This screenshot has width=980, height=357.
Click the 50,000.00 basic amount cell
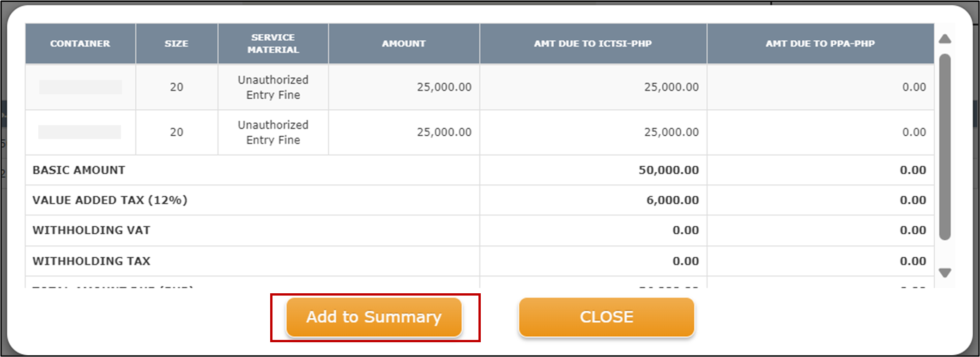click(668, 170)
